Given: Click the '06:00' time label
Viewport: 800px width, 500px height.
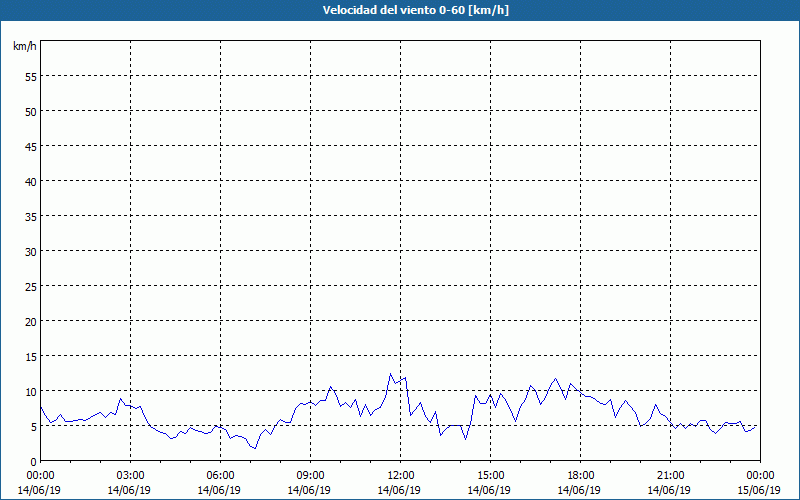Looking at the screenshot, I should pyautogui.click(x=220, y=476).
